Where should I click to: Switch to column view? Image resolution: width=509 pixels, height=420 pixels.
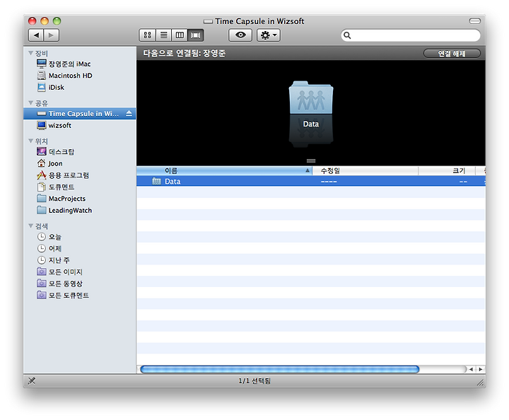click(180, 35)
